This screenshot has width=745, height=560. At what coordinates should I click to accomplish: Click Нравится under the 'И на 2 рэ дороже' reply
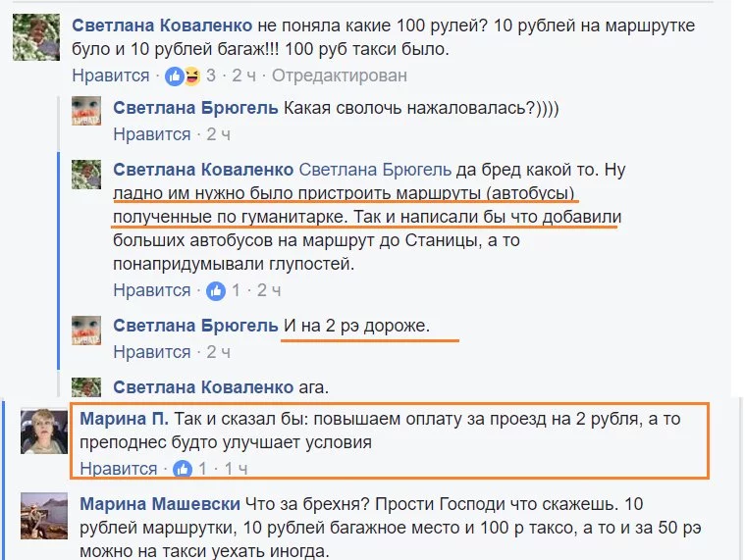(x=151, y=352)
